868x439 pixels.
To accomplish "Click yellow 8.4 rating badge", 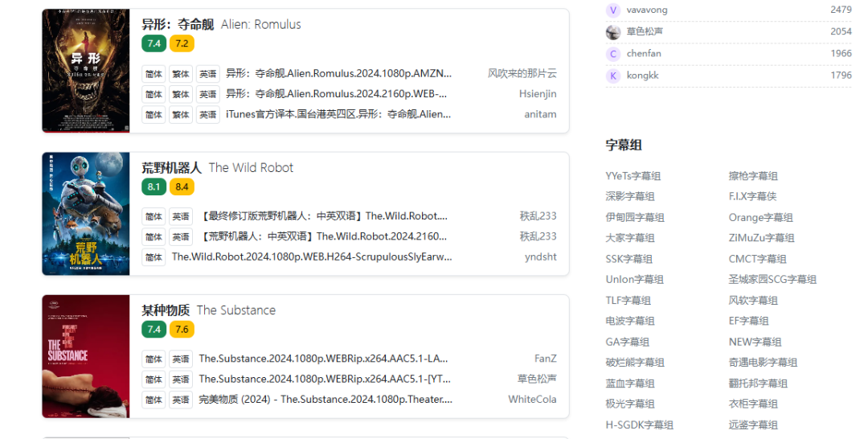I will click(x=182, y=187).
